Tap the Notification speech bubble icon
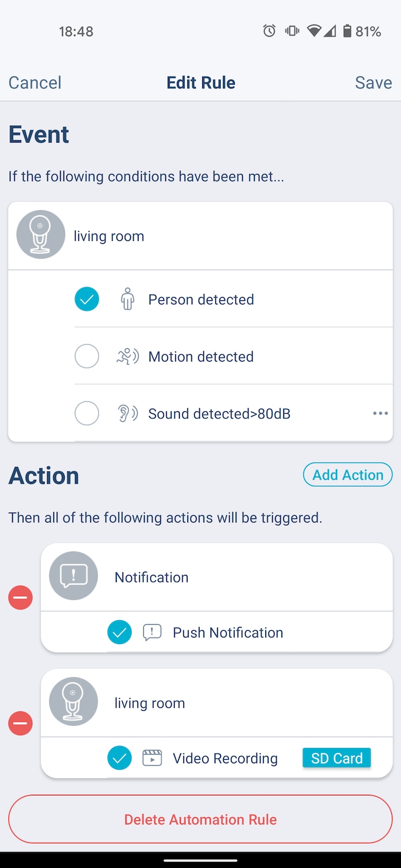 tap(73, 576)
